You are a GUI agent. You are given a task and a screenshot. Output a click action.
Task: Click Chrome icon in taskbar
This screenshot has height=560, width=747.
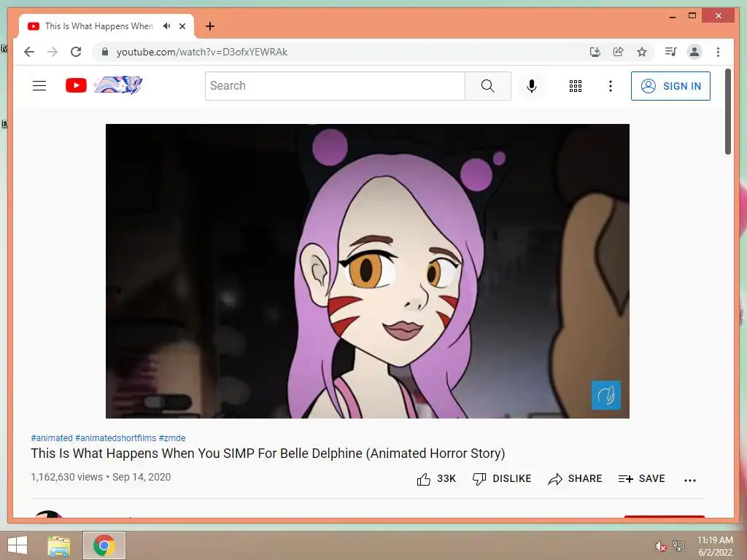(104, 545)
